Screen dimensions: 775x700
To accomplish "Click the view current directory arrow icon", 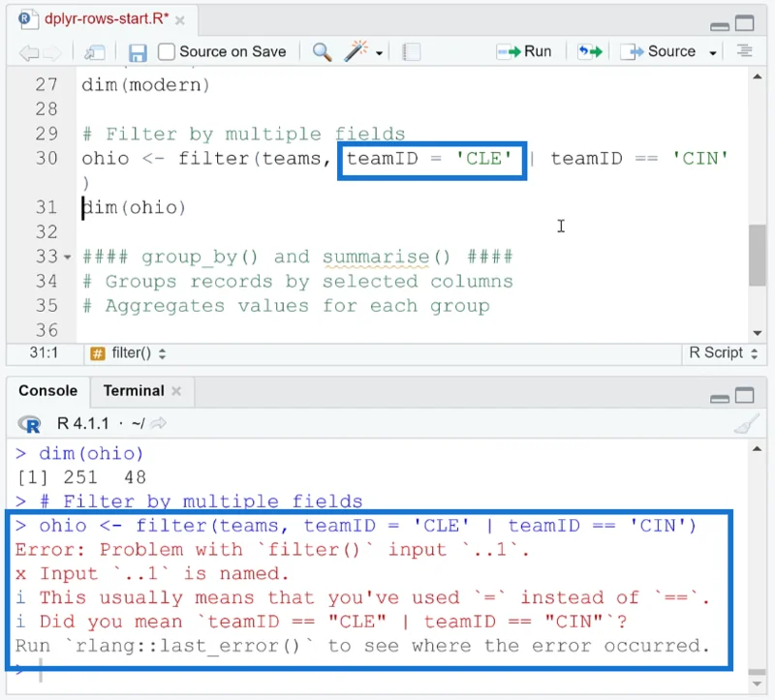I will pyautogui.click(x=159, y=423).
